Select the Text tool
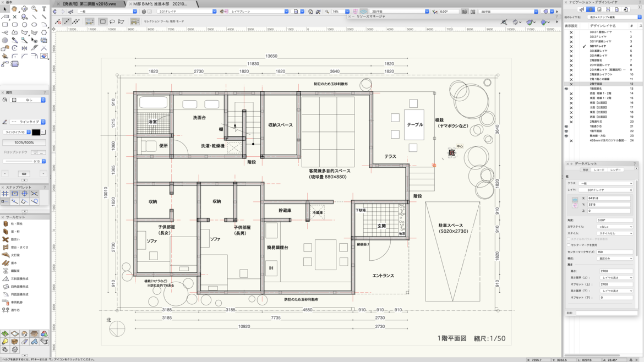Screen dimensions: 644x362 click(44, 9)
